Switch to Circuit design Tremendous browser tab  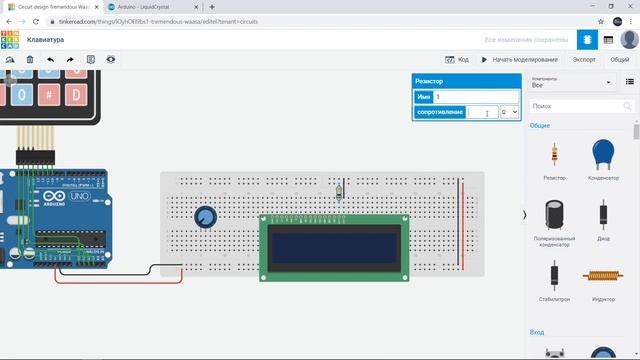[53, 7]
